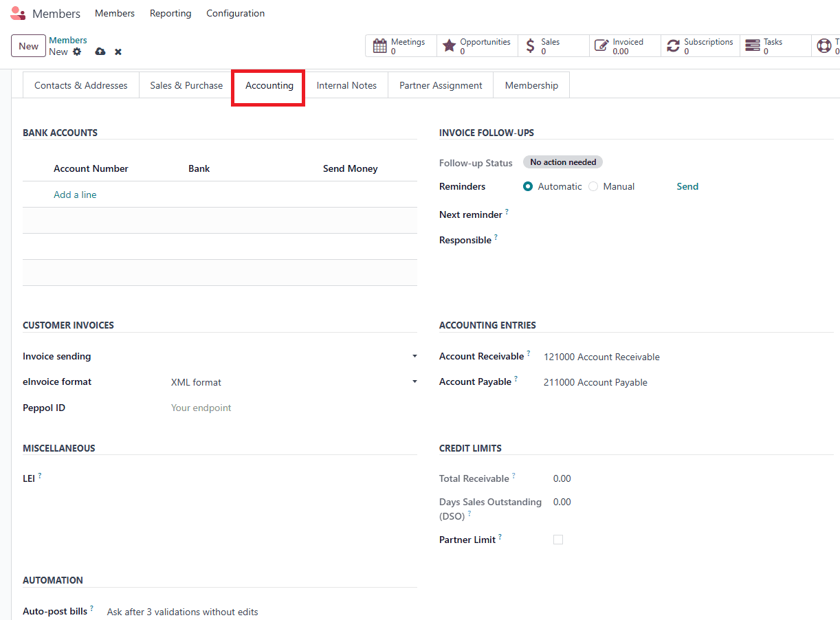Show help tooltip for LEI

[40, 476]
